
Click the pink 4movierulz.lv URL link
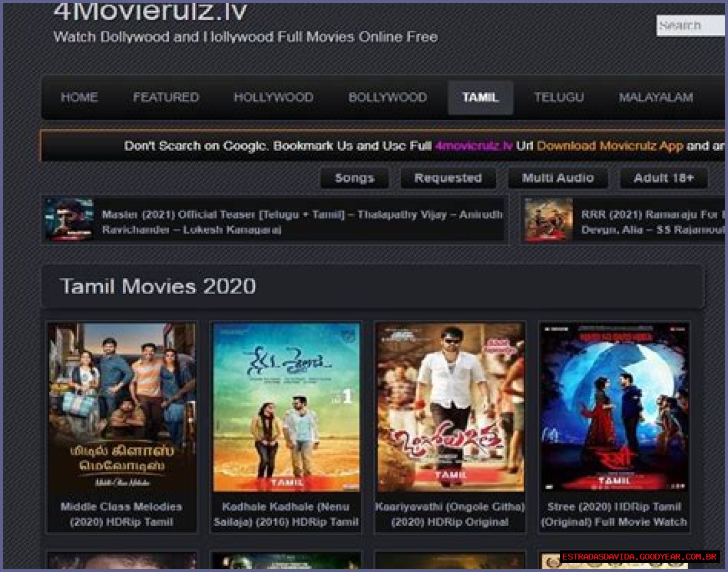[x=473, y=146]
